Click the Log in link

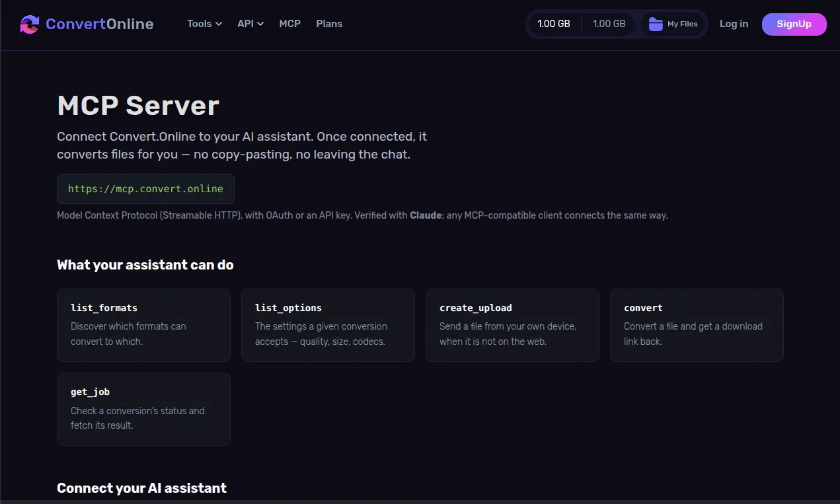pos(734,24)
